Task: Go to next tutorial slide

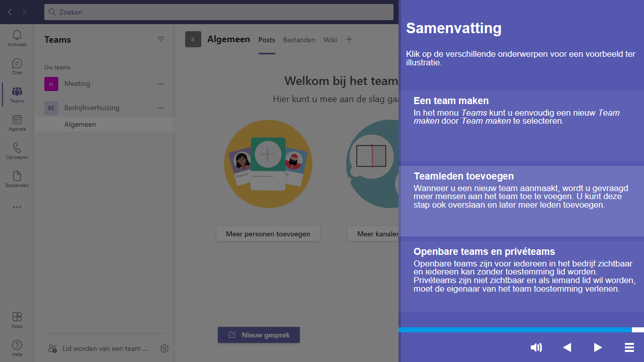Action: click(x=598, y=347)
